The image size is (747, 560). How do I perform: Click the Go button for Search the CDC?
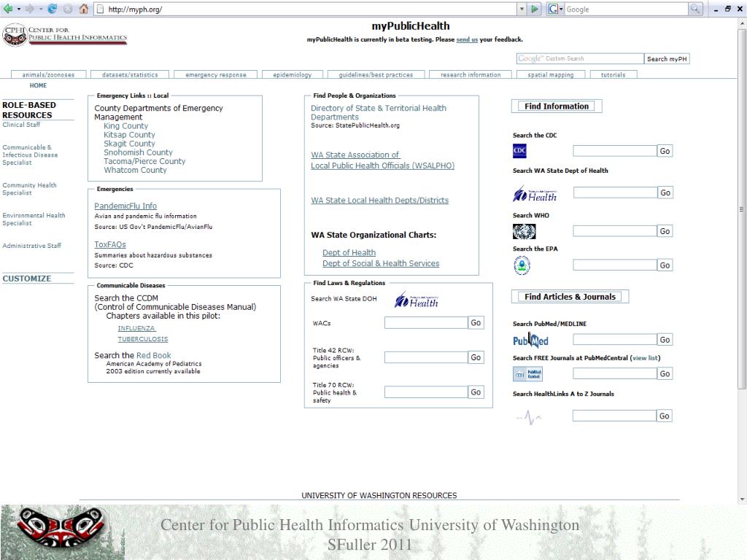point(665,151)
